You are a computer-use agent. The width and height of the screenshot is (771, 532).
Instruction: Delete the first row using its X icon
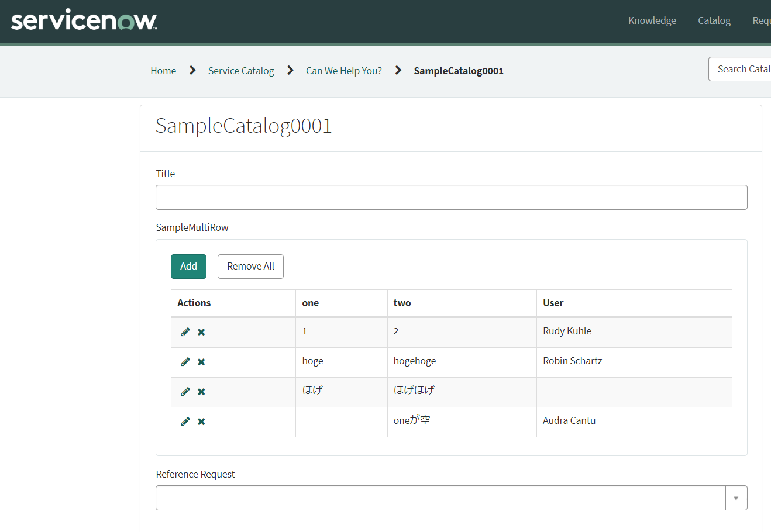[201, 331]
